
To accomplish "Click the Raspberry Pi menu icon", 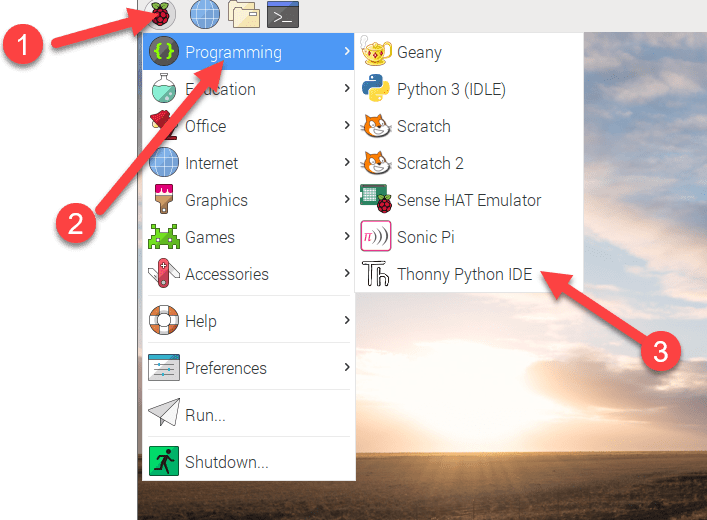I will point(160,14).
